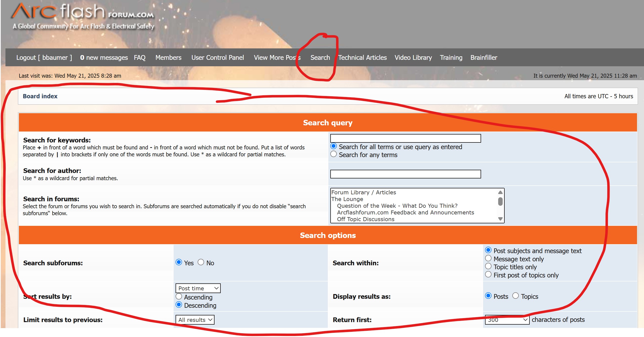Select 'Message text only' radio button
Screen dimensions: 644x337
pyautogui.click(x=488, y=258)
